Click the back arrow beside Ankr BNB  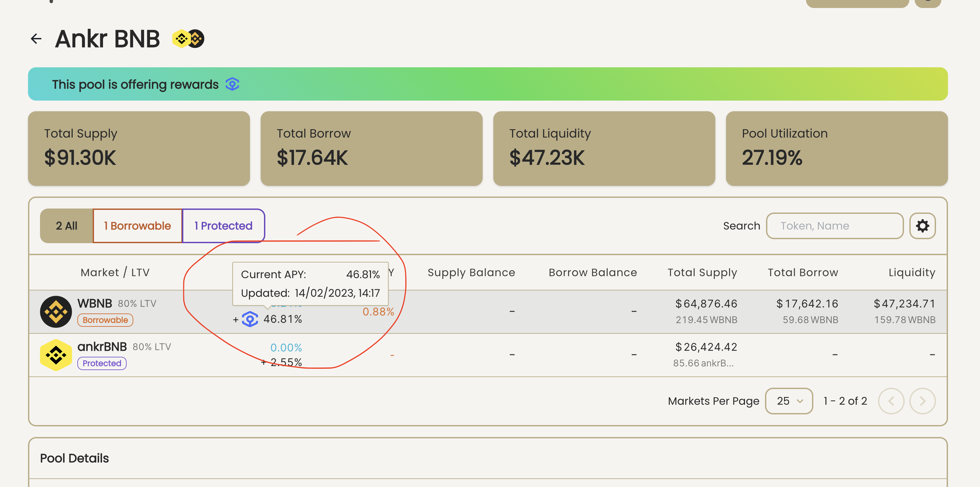coord(36,38)
